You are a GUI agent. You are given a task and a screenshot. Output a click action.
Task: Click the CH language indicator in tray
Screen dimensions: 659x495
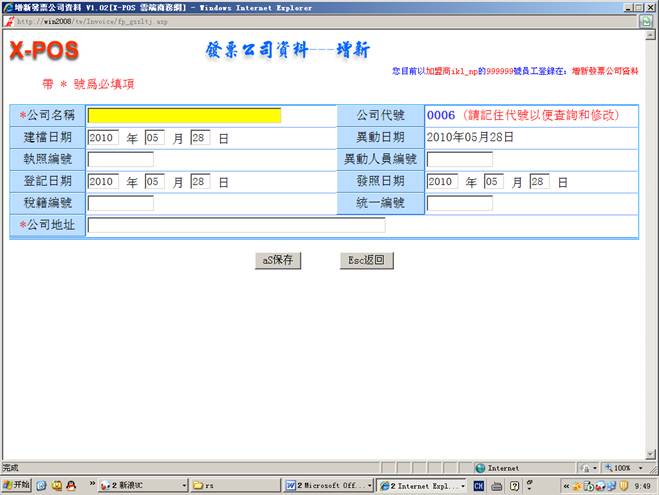click(480, 486)
